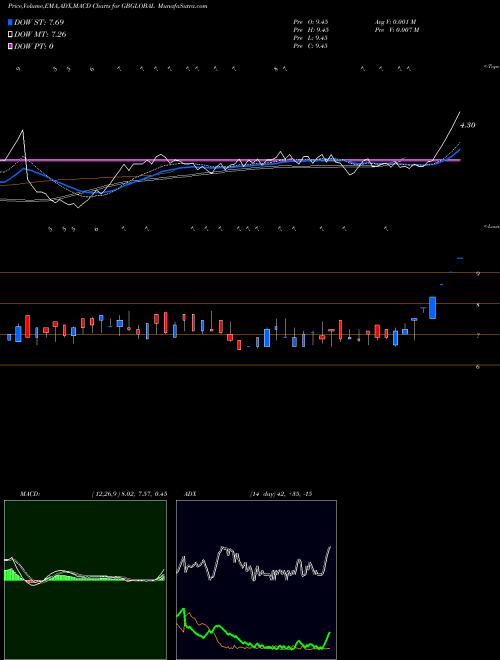Select the DOW PT: 0 label

(34, 46)
